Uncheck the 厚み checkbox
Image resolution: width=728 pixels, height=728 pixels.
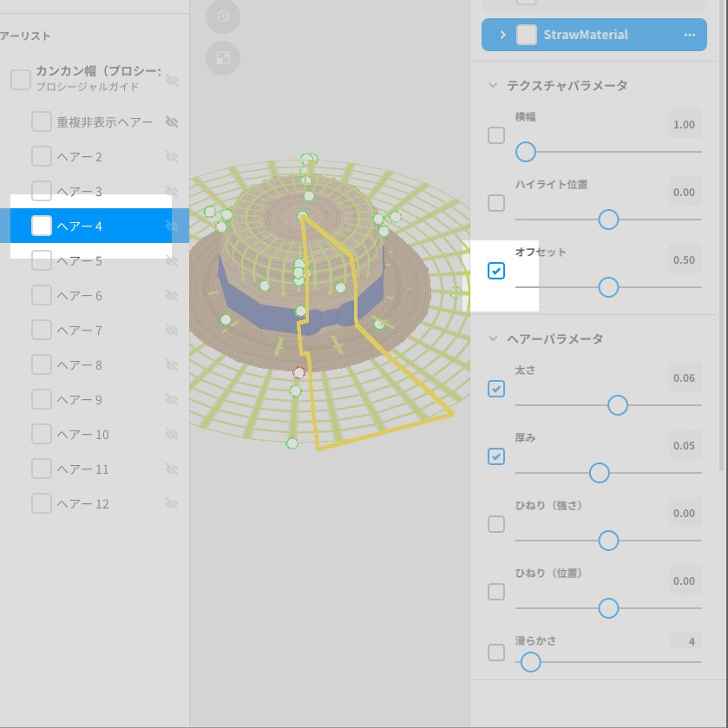[496, 456]
